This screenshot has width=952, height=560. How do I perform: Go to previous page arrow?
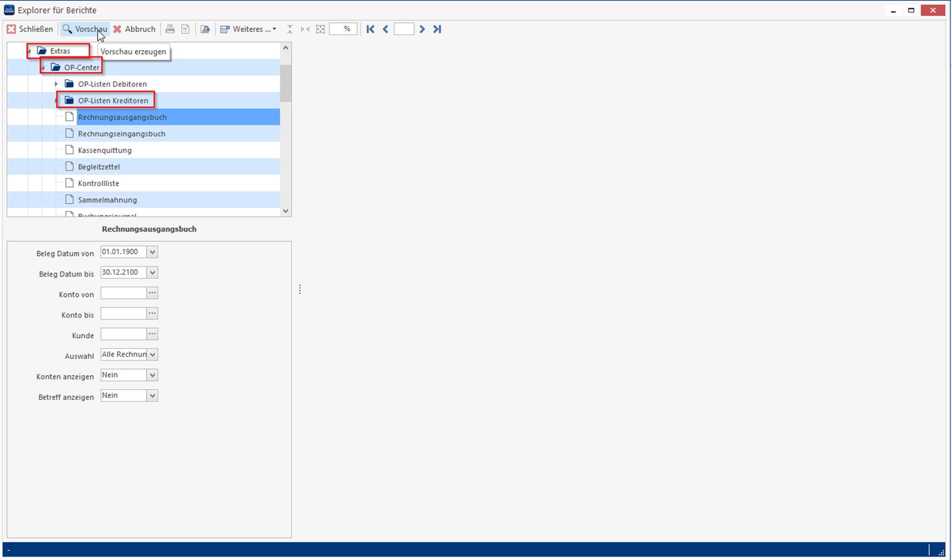385,29
